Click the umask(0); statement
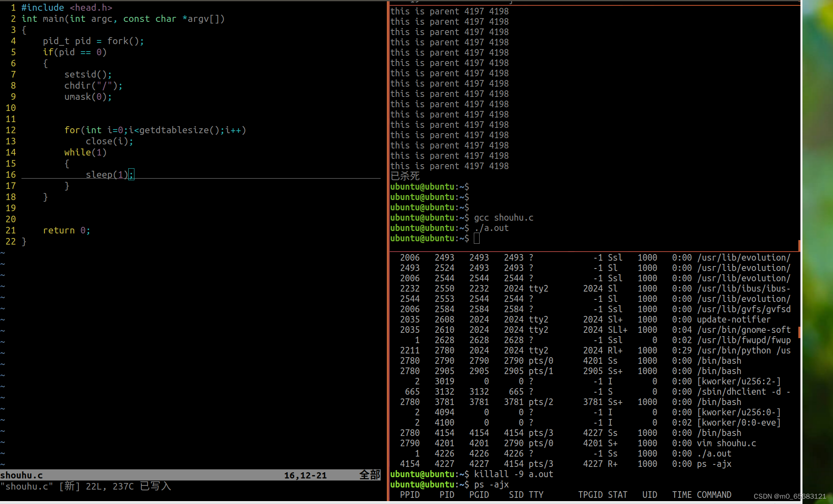This screenshot has height=504, width=833. click(87, 97)
